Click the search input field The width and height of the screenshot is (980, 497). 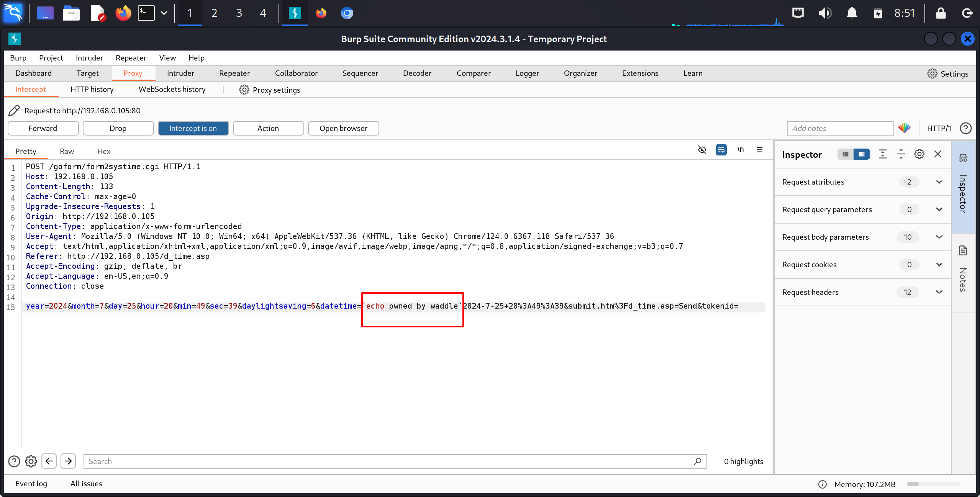click(x=393, y=461)
